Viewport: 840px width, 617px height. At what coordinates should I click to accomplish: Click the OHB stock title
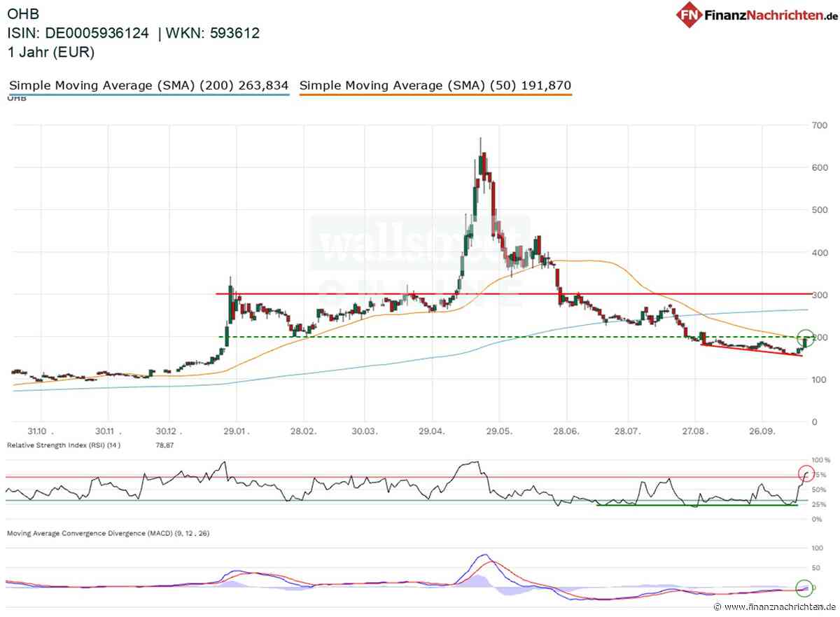click(x=22, y=14)
